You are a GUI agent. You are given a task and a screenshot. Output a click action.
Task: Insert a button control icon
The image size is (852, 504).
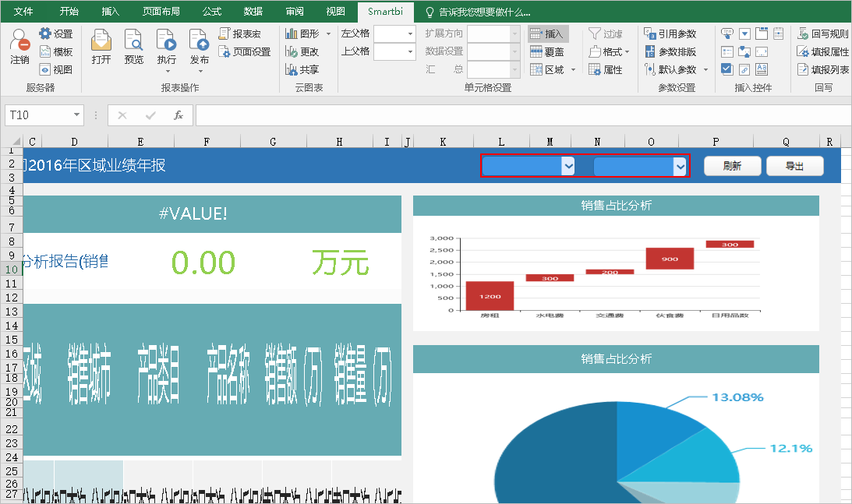[727, 33]
